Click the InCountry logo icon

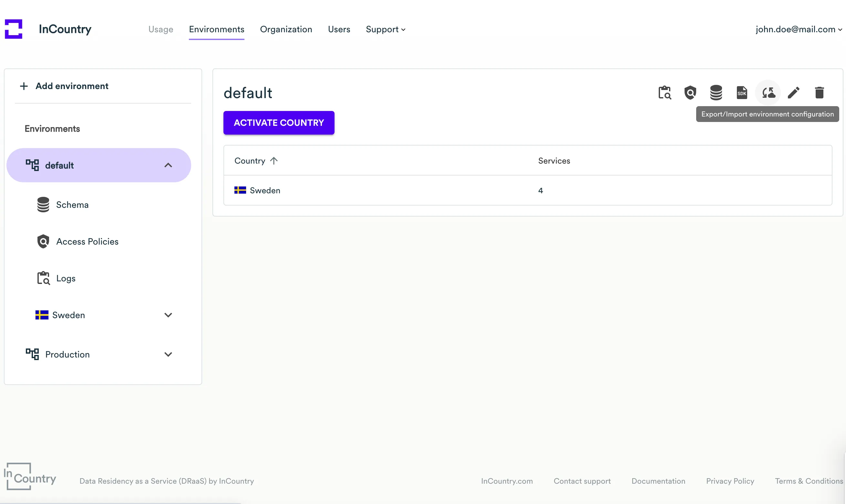tap(14, 29)
